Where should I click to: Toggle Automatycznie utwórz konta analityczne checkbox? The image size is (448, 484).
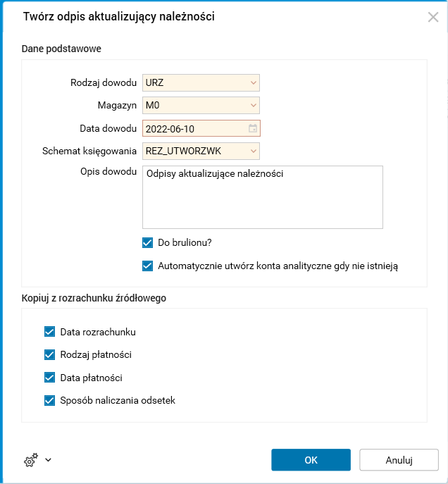tap(148, 266)
